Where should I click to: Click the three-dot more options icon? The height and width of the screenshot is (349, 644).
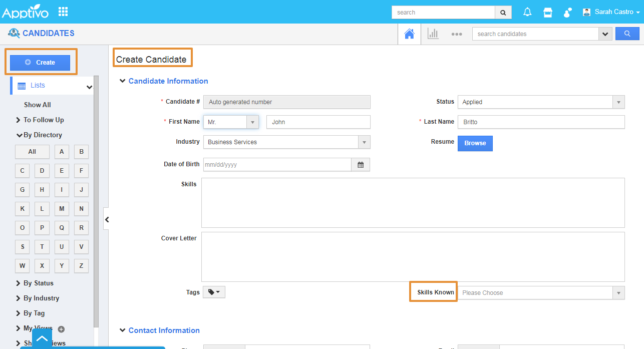[x=456, y=34]
